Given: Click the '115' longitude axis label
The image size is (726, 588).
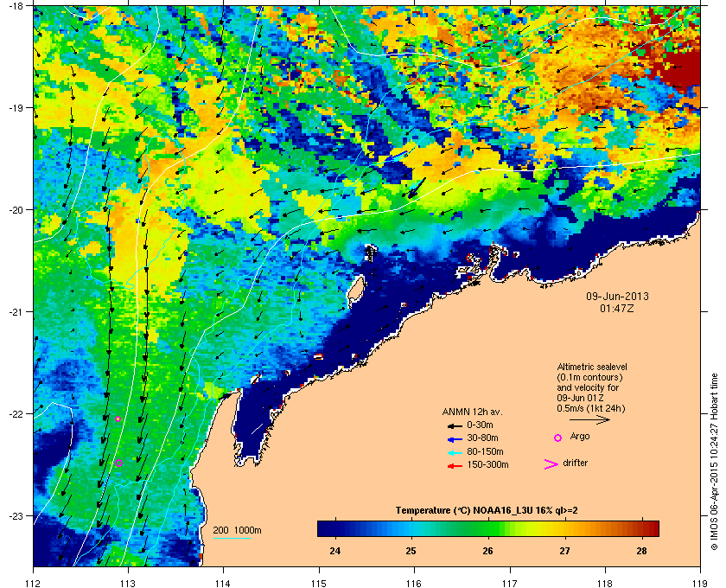Looking at the screenshot, I should coord(319,584).
